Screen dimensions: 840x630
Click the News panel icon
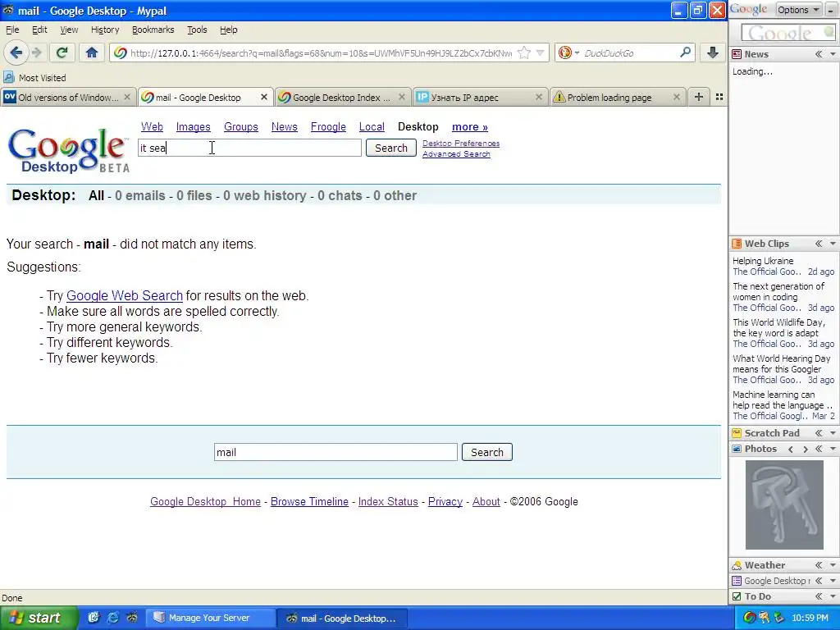pyautogui.click(x=737, y=54)
